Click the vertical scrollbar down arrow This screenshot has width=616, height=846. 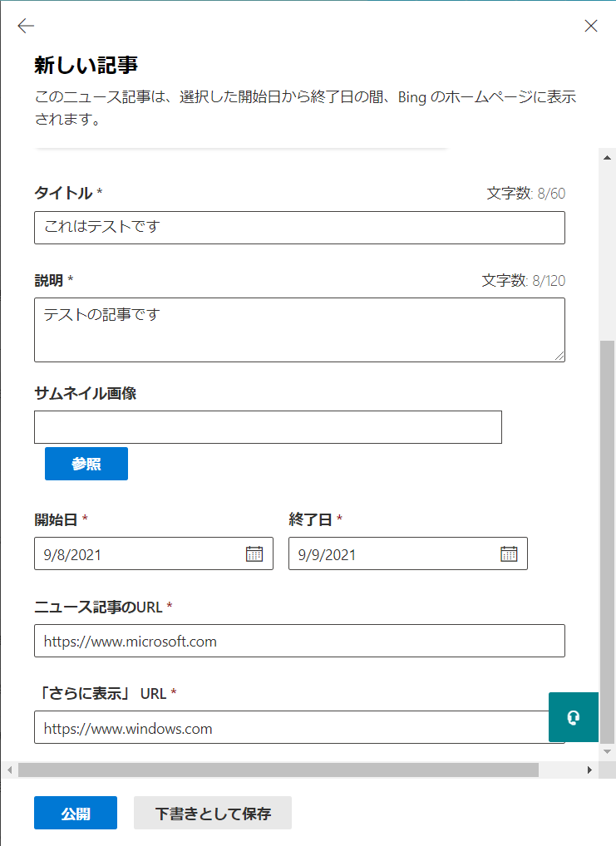pyautogui.click(x=608, y=750)
